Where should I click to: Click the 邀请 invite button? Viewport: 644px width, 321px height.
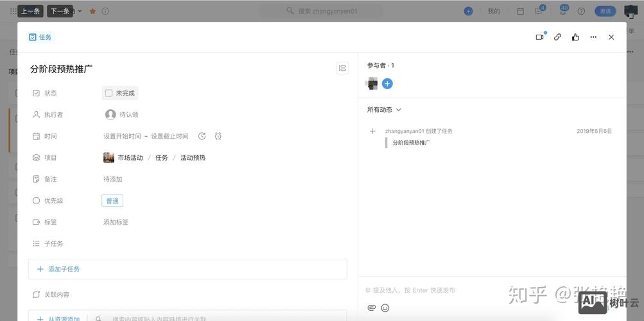[606, 11]
